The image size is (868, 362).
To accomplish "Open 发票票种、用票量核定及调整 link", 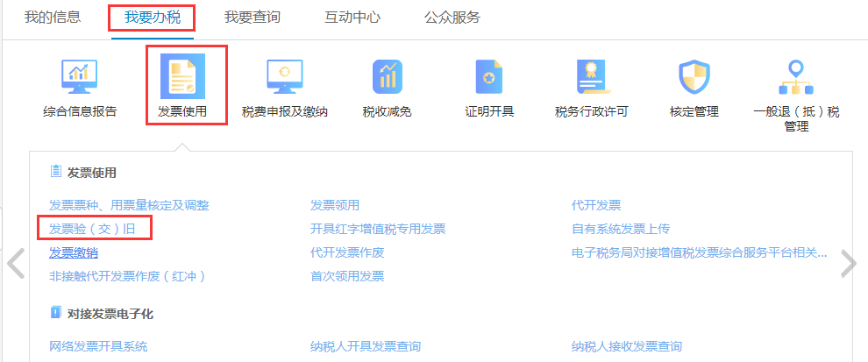I will (x=129, y=205).
